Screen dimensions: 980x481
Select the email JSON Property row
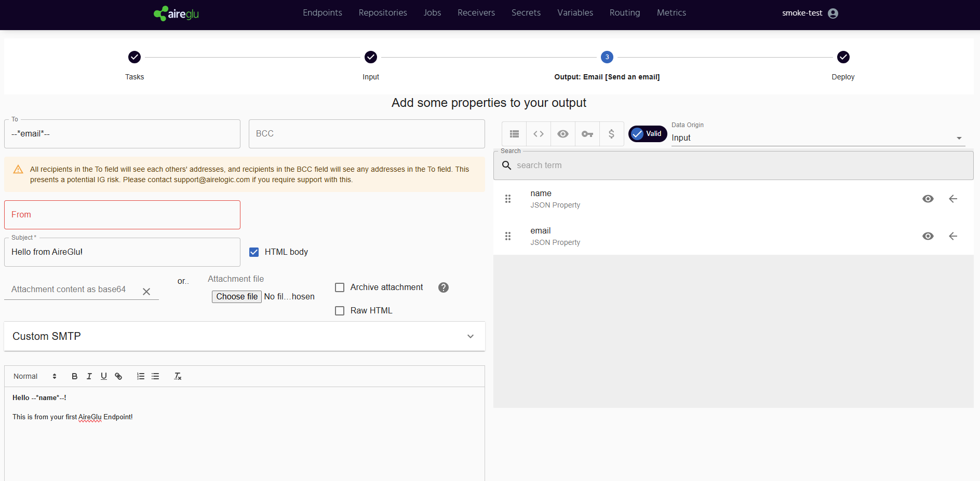click(733, 236)
